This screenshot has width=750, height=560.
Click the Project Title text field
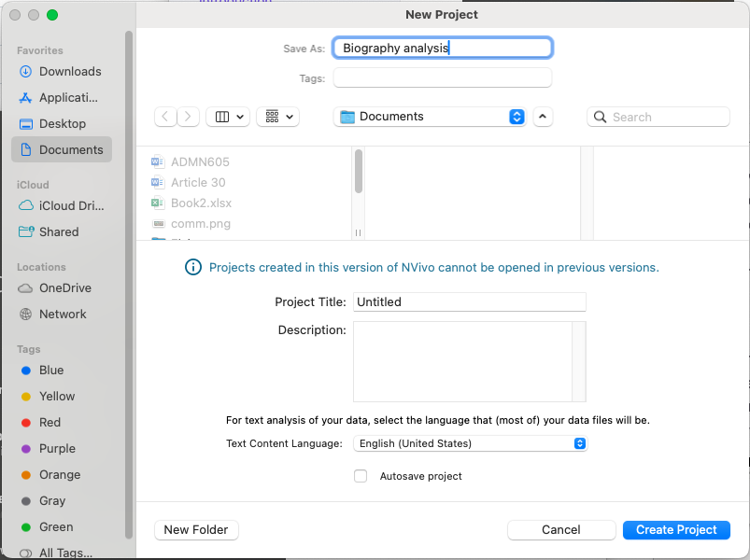coord(469,301)
